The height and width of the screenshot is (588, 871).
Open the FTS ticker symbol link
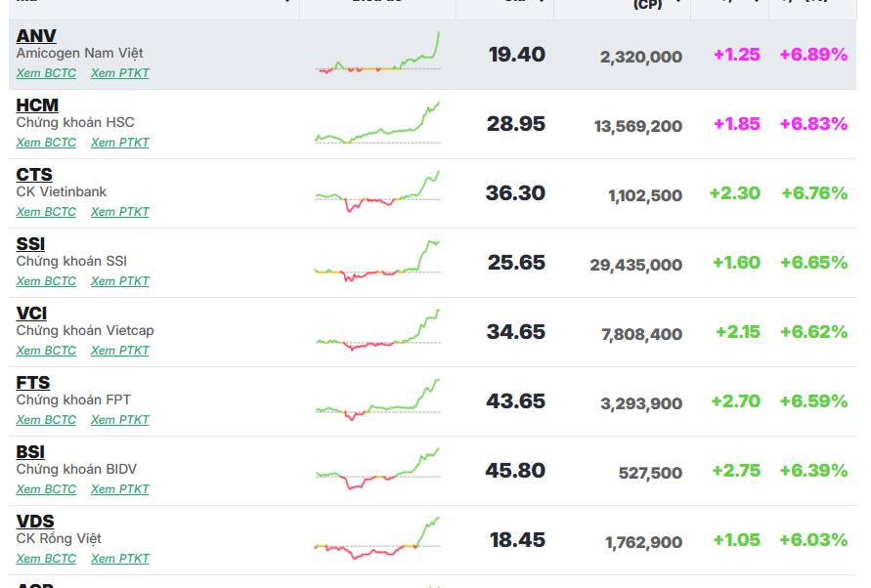(33, 383)
